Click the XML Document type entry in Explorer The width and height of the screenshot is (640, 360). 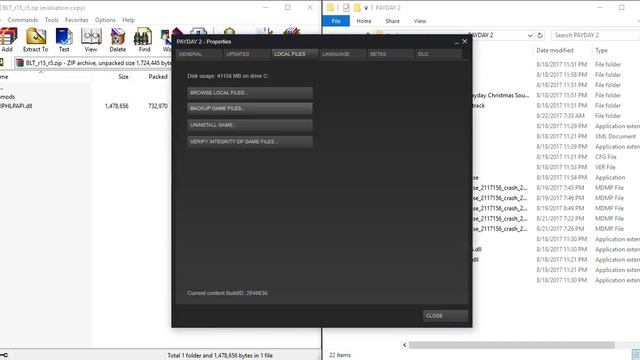click(x=615, y=136)
